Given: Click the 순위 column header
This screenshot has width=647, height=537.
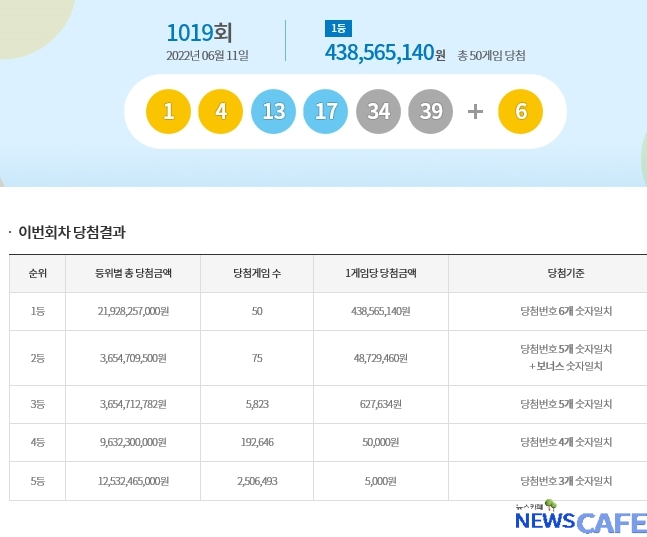Looking at the screenshot, I should pyautogui.click(x=37, y=273).
